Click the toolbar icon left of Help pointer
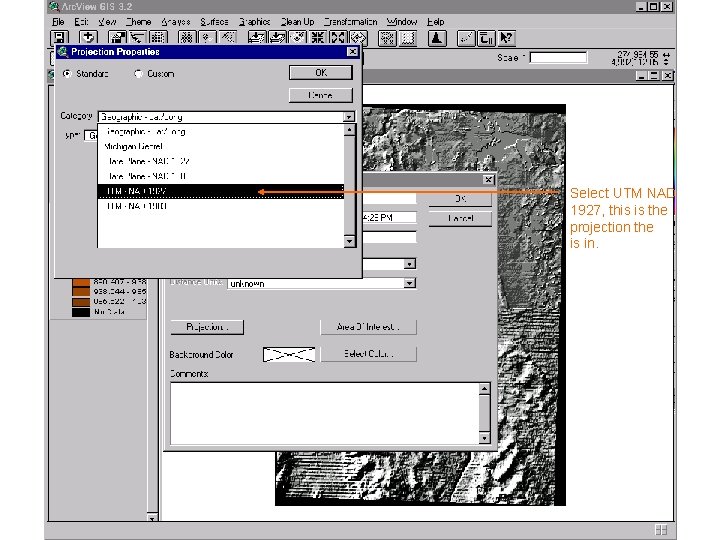 486,38
